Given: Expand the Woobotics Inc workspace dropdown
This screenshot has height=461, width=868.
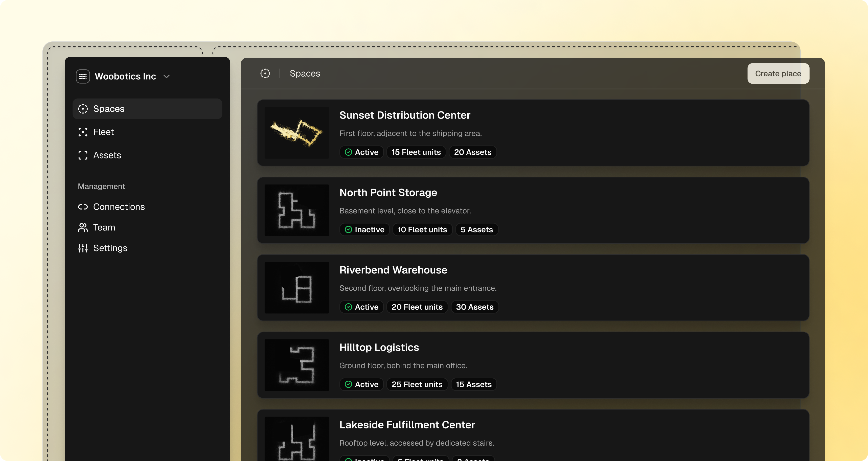Looking at the screenshot, I should pyautogui.click(x=167, y=77).
